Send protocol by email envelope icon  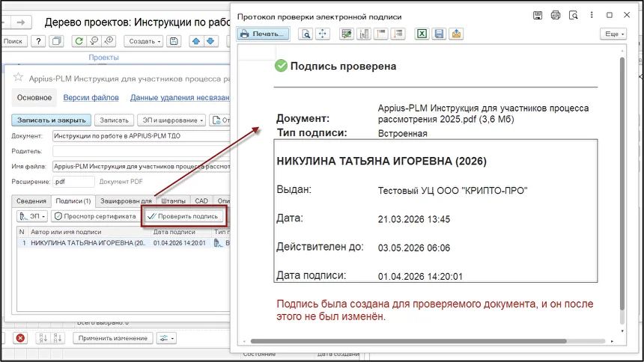(456, 34)
